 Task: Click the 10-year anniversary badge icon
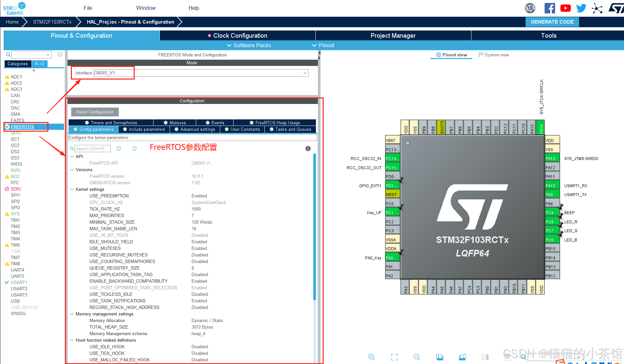coord(530,8)
